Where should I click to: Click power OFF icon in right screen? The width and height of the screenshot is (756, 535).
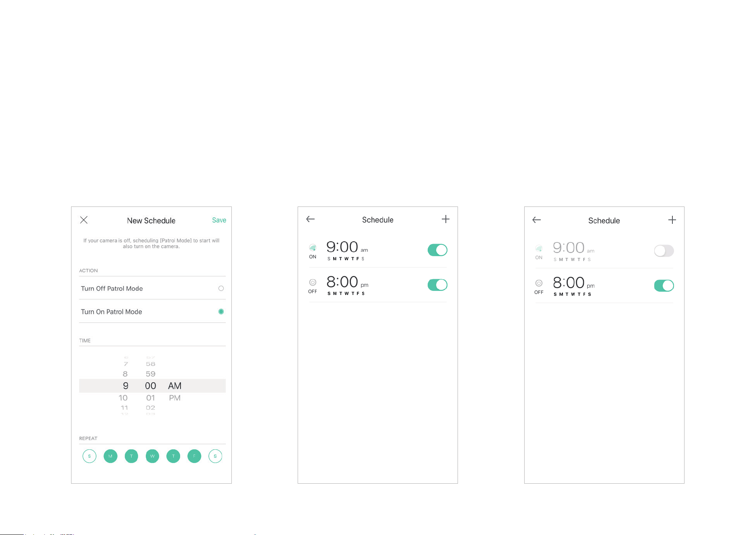click(x=539, y=283)
